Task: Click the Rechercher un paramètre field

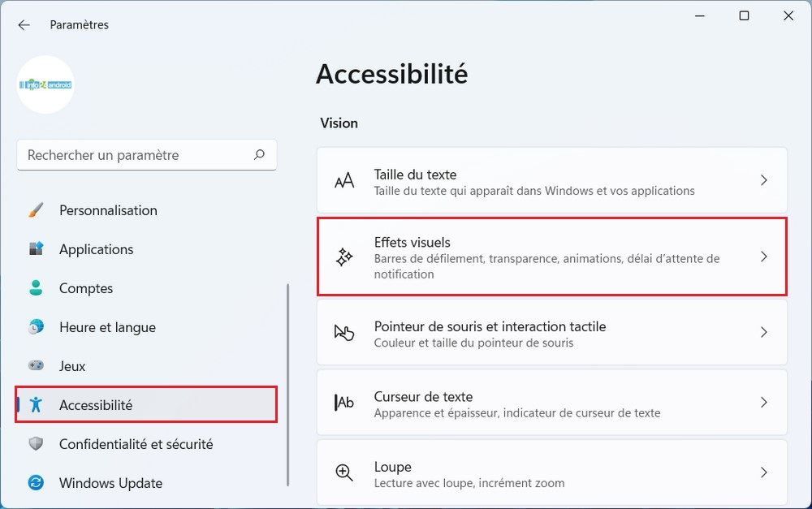Action: tap(134, 154)
